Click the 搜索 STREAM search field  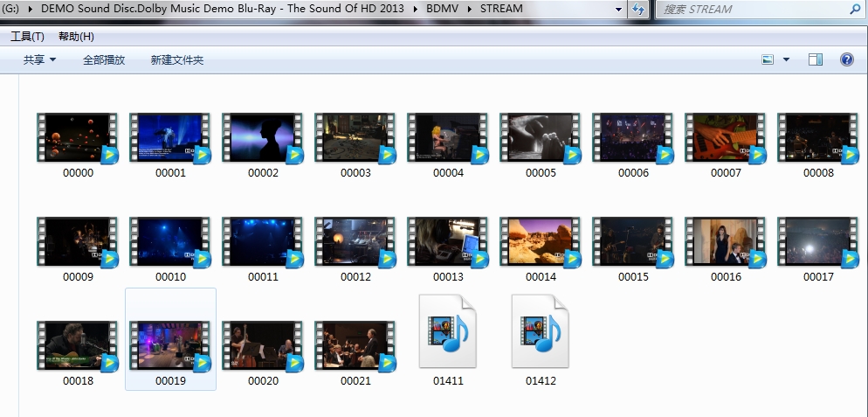751,10
